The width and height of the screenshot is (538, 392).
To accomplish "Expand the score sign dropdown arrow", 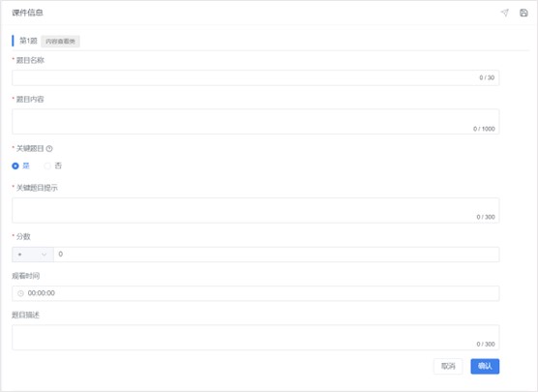I will [44, 255].
